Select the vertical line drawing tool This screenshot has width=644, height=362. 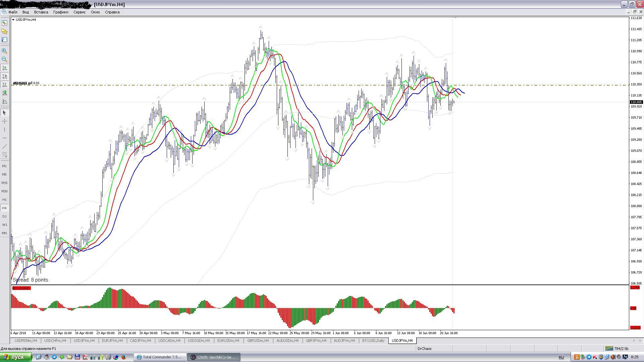pyautogui.click(x=4, y=129)
